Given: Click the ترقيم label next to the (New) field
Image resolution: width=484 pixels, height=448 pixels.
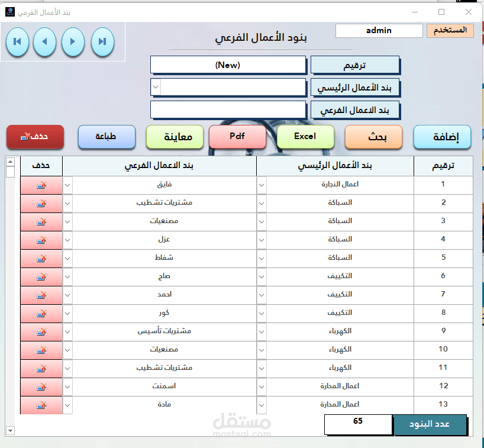Looking at the screenshot, I should pyautogui.click(x=355, y=65).
